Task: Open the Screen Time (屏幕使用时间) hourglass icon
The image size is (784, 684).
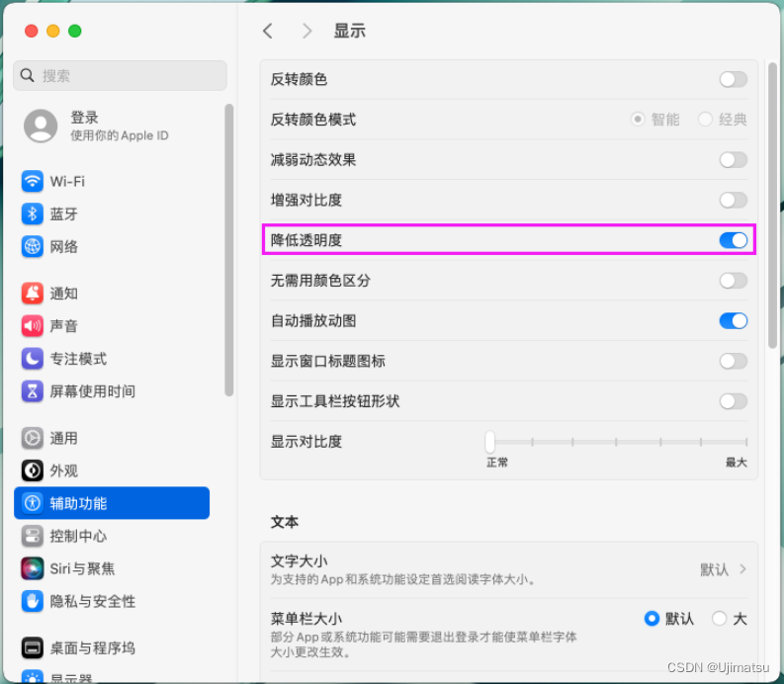Action: coord(33,391)
